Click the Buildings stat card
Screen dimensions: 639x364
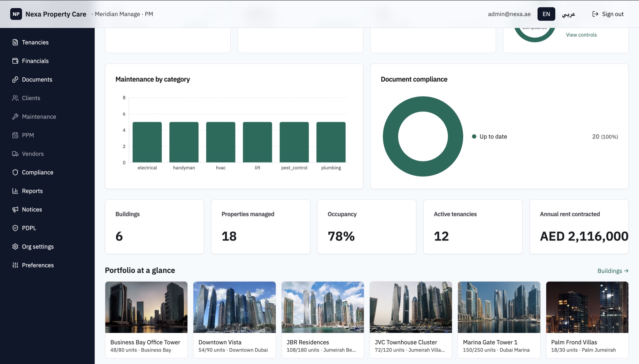pyautogui.click(x=154, y=227)
